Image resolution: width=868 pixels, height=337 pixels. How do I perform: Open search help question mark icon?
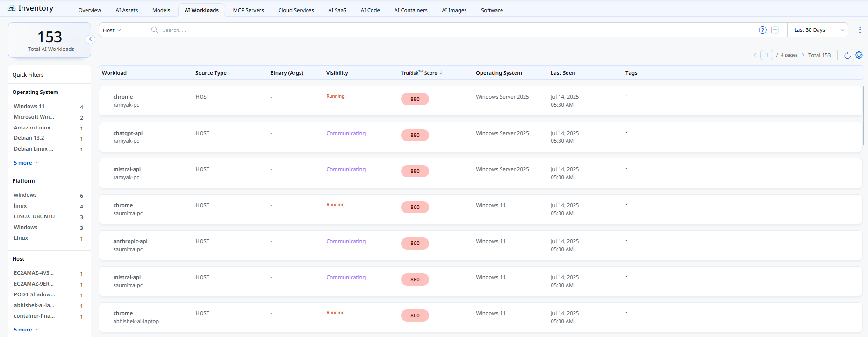pos(762,30)
